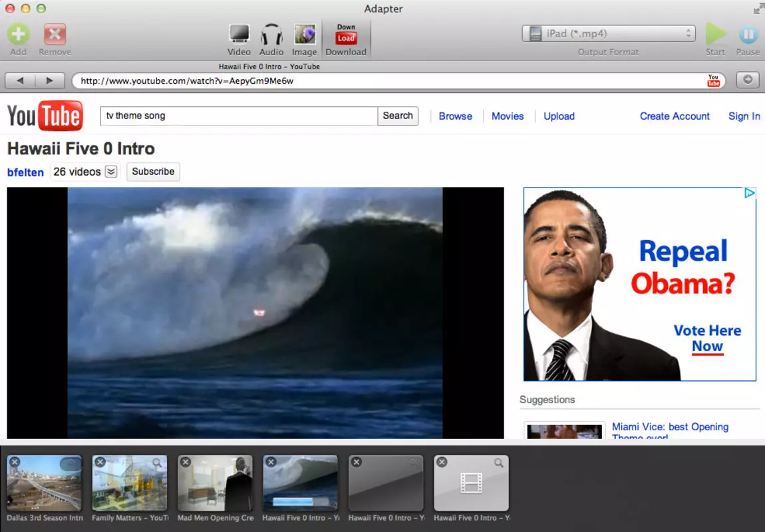765x532 pixels.
Task: Go back with the left arrow button
Action: (x=20, y=80)
